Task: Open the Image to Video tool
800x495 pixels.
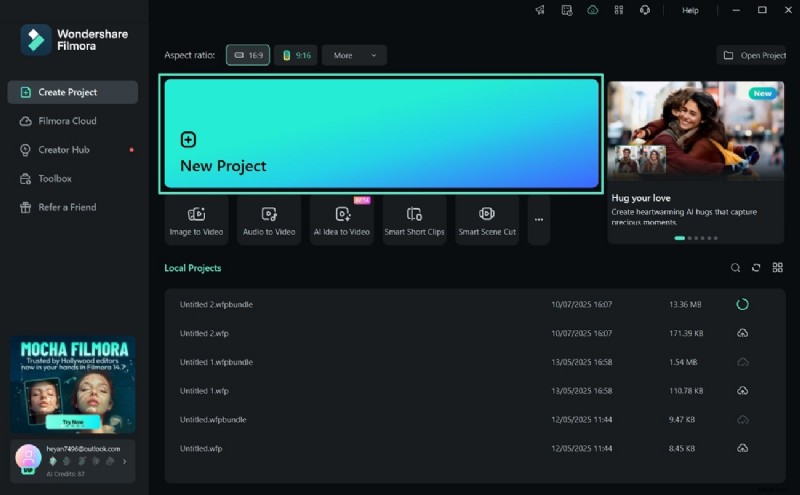Action: point(196,220)
